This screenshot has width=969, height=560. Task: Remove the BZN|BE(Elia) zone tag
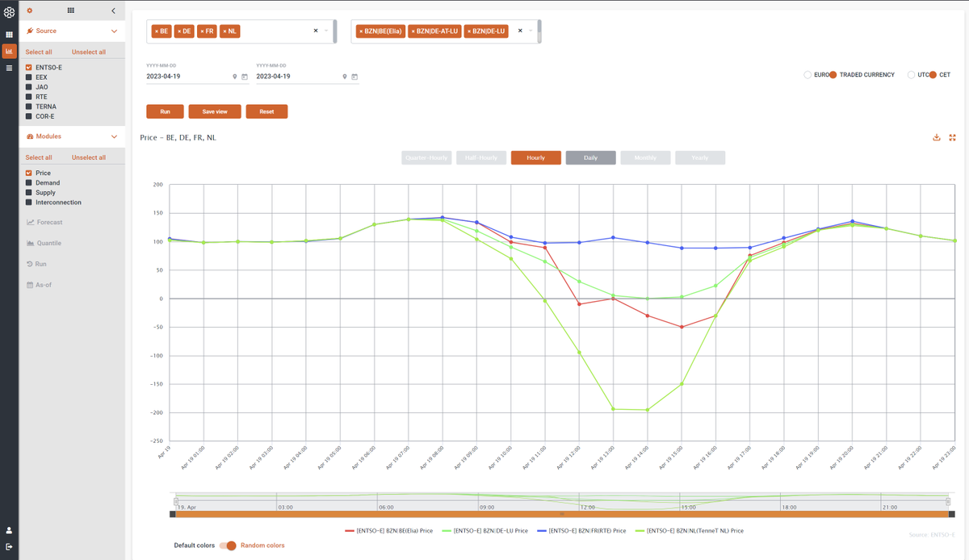tap(361, 31)
